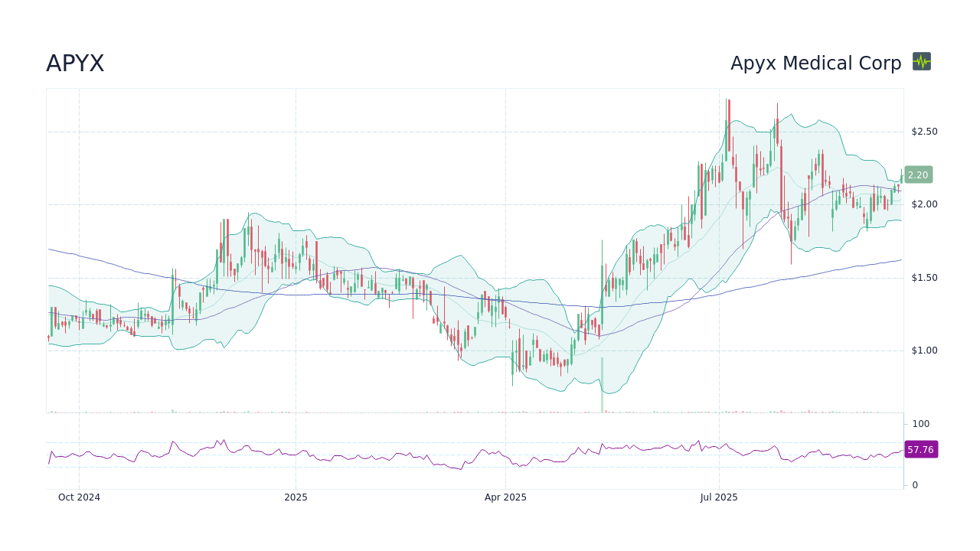Click the 2025 year label on timeline

click(296, 497)
